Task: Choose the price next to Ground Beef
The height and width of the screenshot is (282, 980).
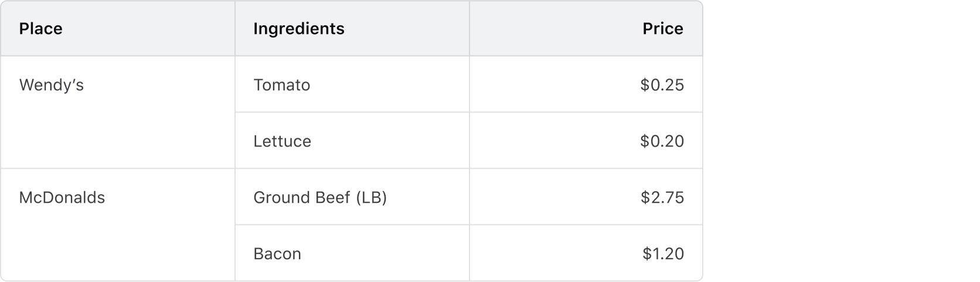Action: tap(662, 198)
